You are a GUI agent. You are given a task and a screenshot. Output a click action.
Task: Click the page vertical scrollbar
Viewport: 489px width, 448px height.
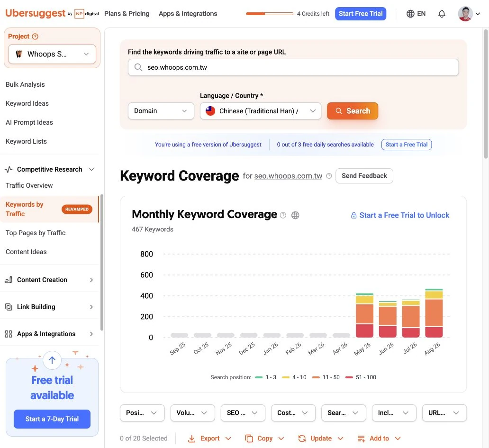click(486, 94)
